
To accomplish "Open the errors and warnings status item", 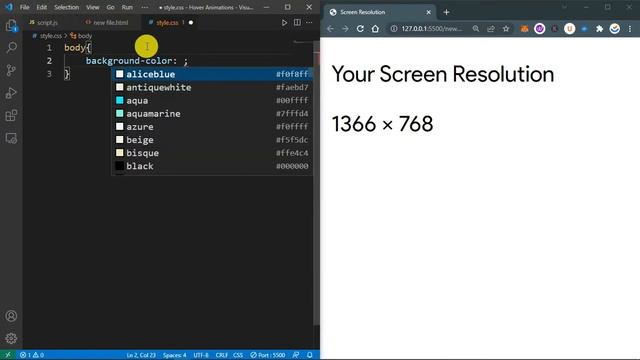I will pyautogui.click(x=32, y=355).
